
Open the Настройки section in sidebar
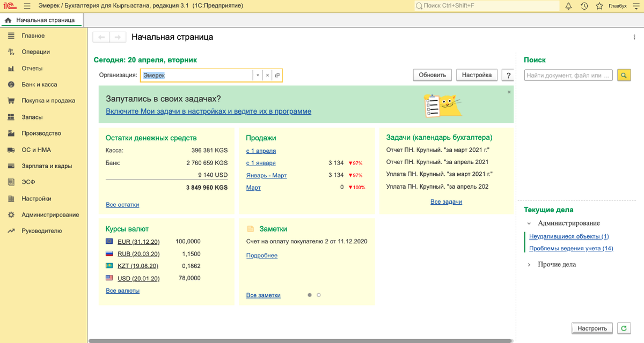(36, 199)
